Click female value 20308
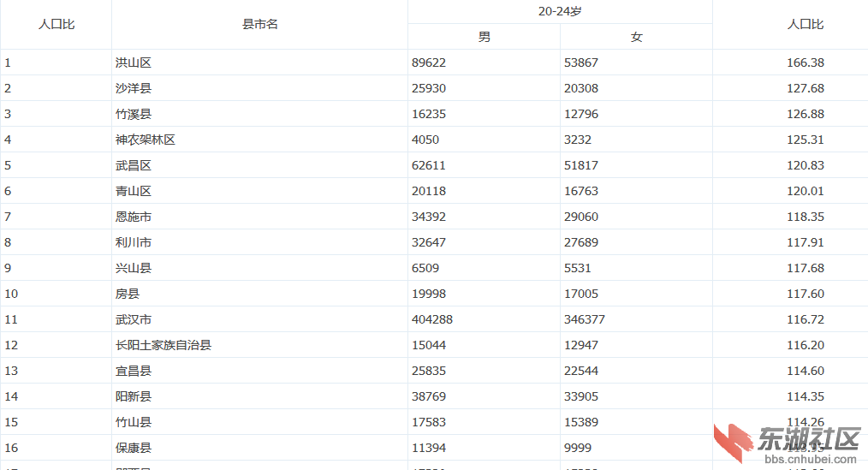 pyautogui.click(x=580, y=88)
